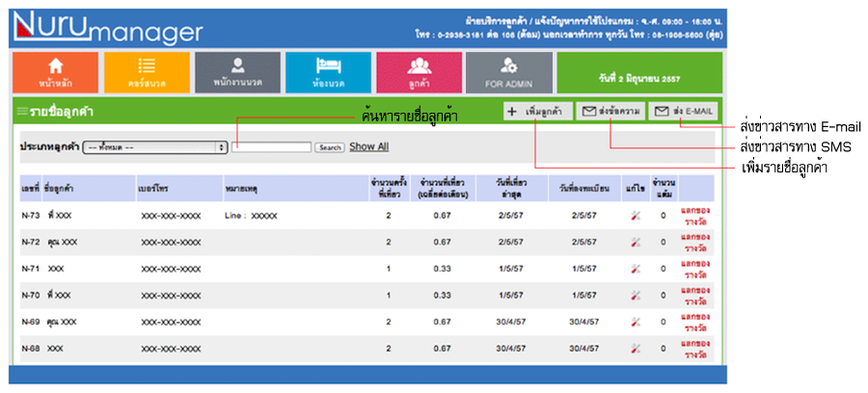This screenshot has width=868, height=393.
Task: Go to massage staff (พนักงานนวด) section
Action: (x=237, y=72)
